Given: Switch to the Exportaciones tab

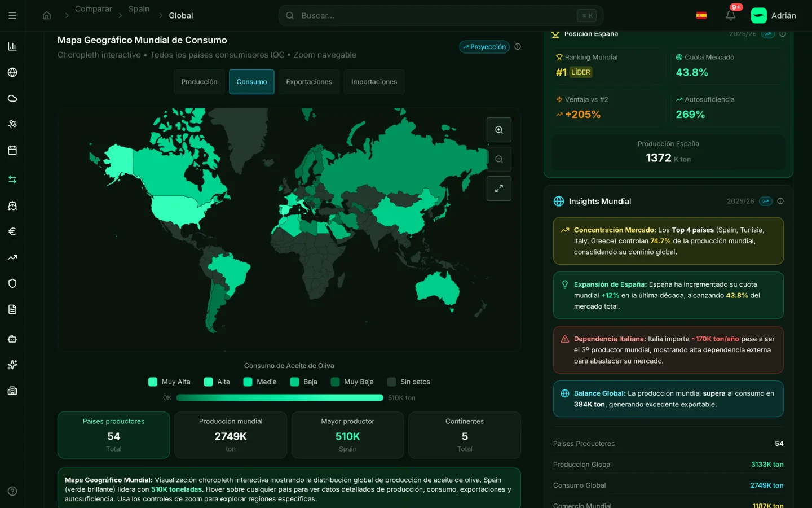Looking at the screenshot, I should [309, 82].
